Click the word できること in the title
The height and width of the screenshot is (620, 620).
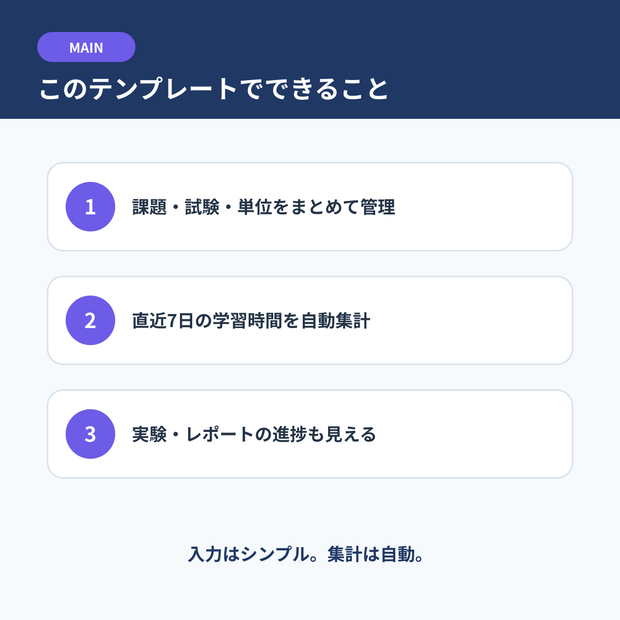[314, 89]
